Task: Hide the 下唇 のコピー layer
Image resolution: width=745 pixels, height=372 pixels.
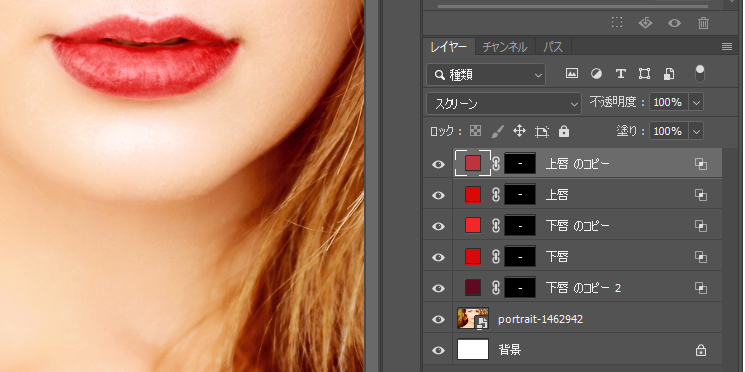Action: click(x=438, y=226)
